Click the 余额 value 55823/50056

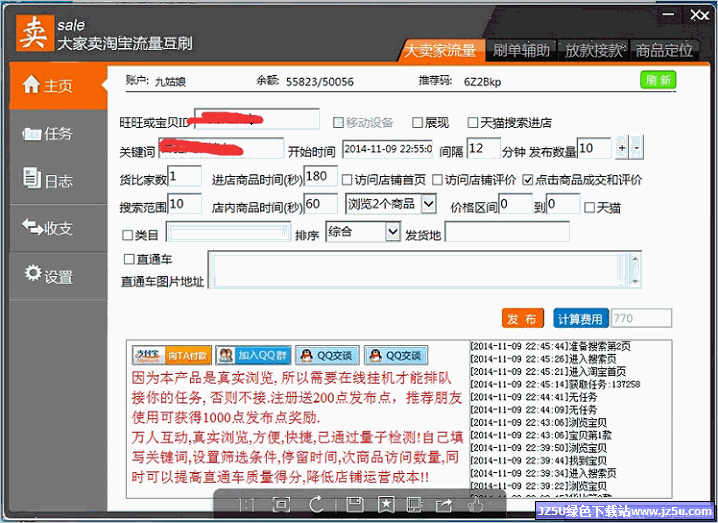coord(320,82)
